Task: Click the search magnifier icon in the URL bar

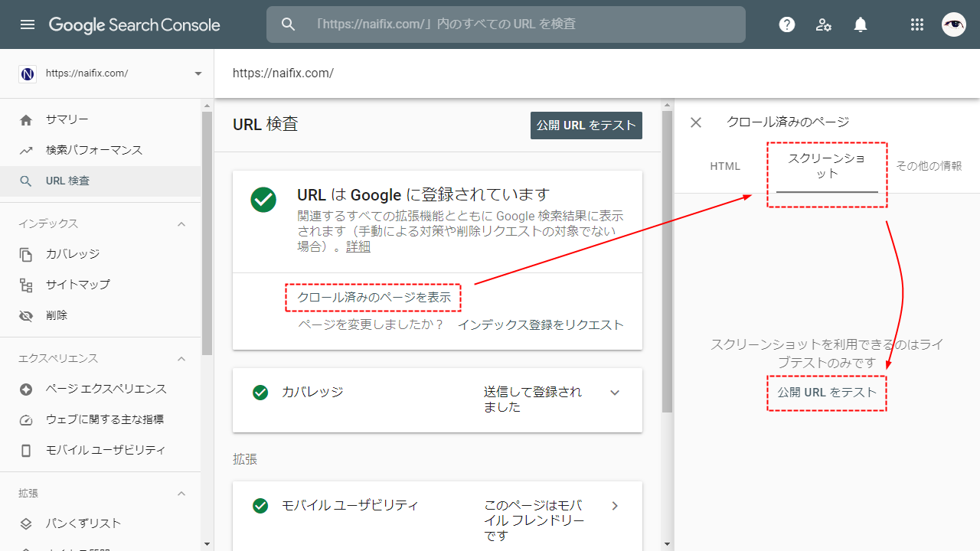Action: [289, 24]
